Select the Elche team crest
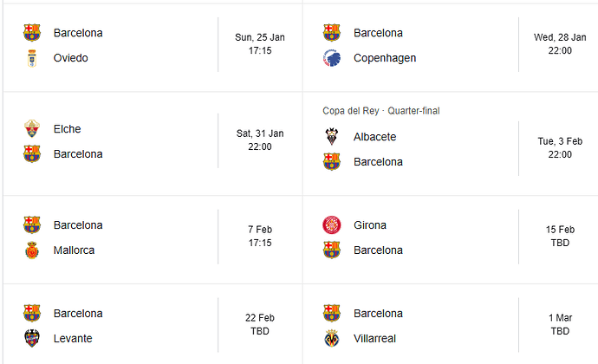598x364 pixels. pyautogui.click(x=32, y=129)
